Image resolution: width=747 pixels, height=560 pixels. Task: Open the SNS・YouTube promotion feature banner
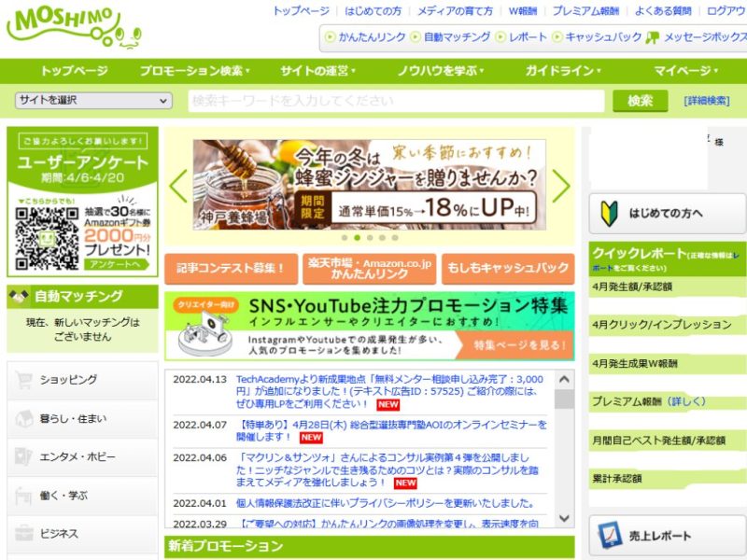pyautogui.click(x=369, y=326)
